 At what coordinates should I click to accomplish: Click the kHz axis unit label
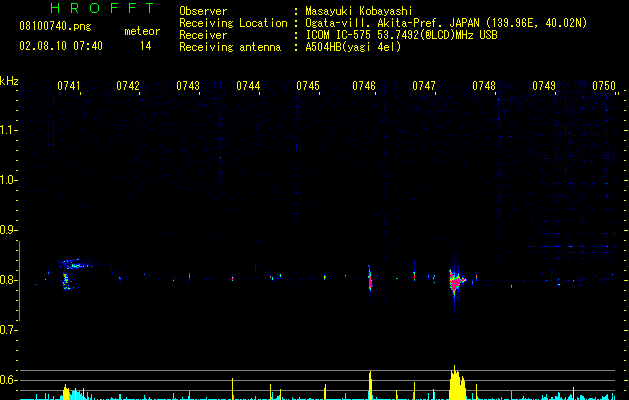tap(9, 81)
